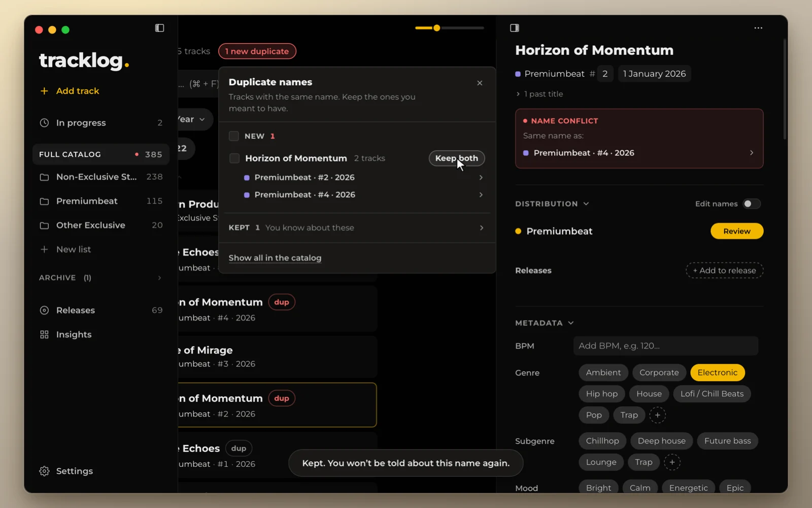Viewport: 812px width, 508px height.
Task: Open the Insights section
Action: pos(100,334)
